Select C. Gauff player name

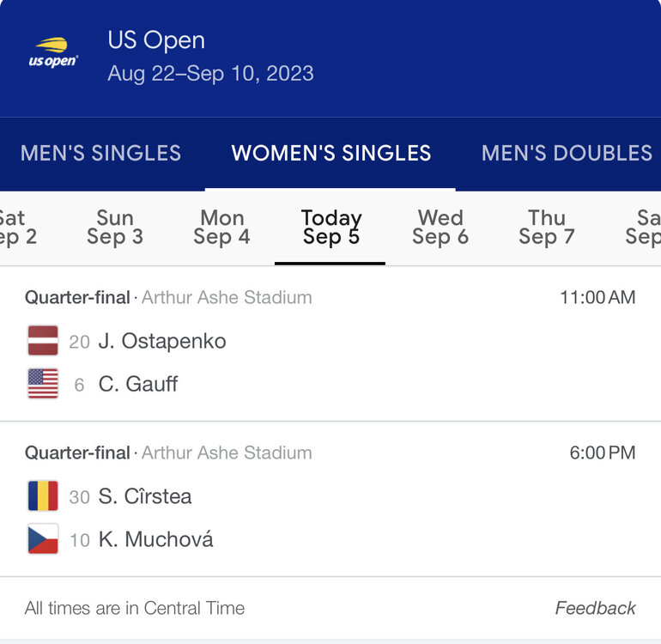[138, 384]
